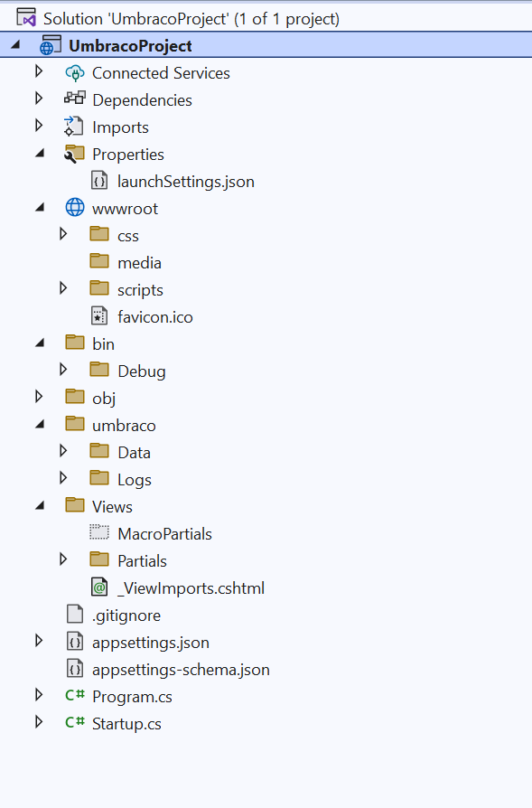Click the favicon.ico file icon
Viewport: 532px width, 808px height.
98,316
